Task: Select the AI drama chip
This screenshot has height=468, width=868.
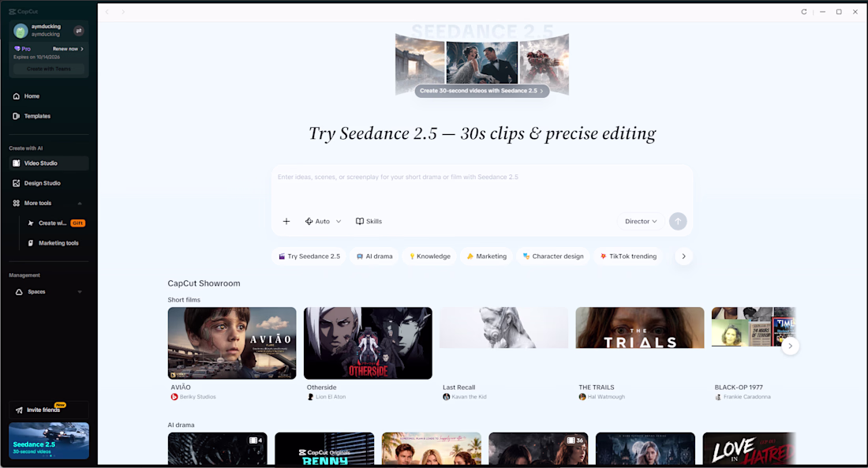Action: [x=374, y=256]
